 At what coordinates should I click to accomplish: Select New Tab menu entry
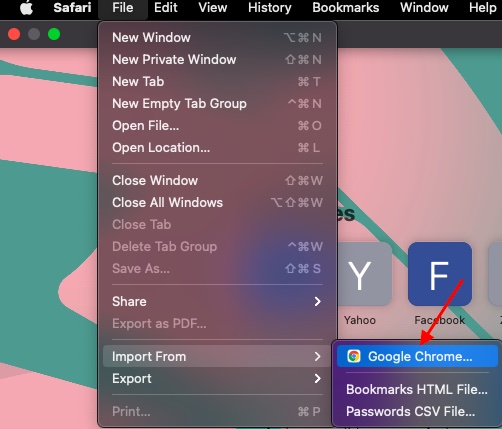click(x=217, y=82)
